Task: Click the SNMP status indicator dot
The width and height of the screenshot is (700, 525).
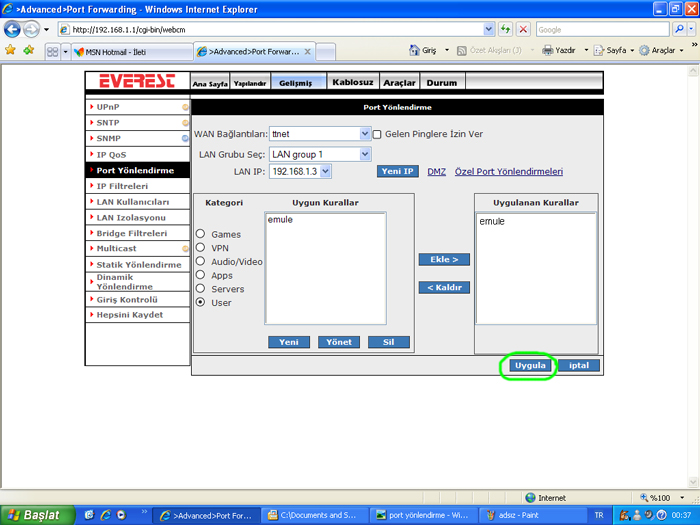Action: click(x=185, y=138)
